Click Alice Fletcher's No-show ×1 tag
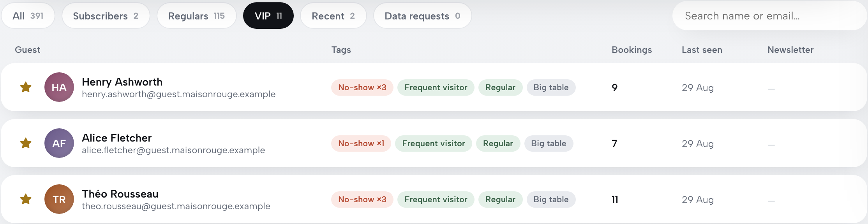 tap(361, 143)
